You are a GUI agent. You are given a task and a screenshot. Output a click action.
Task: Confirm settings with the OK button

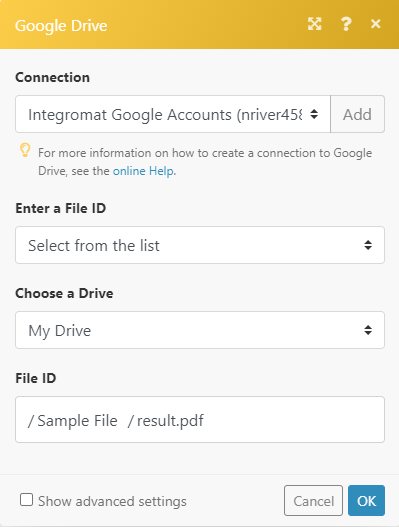(366, 500)
